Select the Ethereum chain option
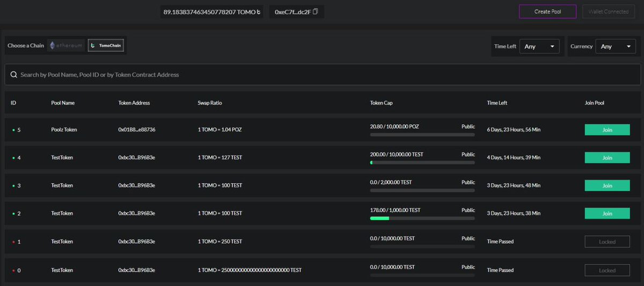Image resolution: width=644 pixels, height=286 pixels. [67, 46]
